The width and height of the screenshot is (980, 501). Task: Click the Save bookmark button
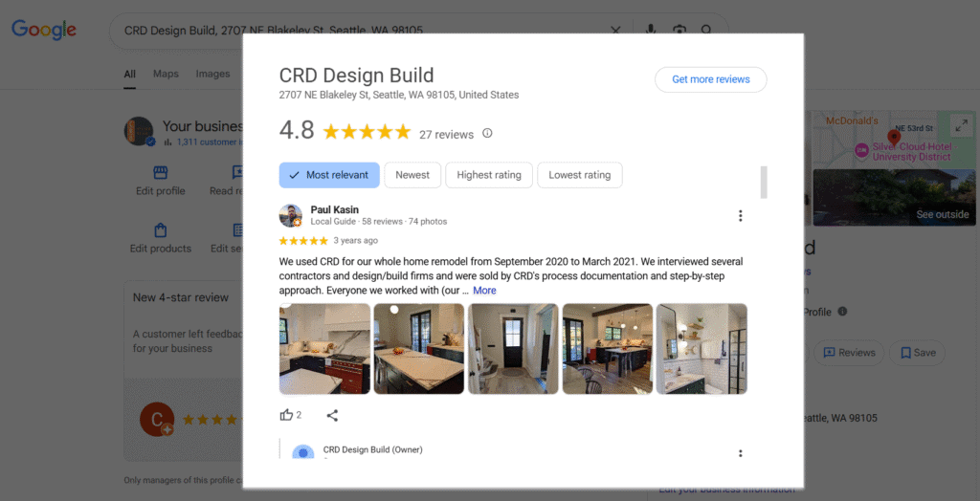(x=918, y=353)
